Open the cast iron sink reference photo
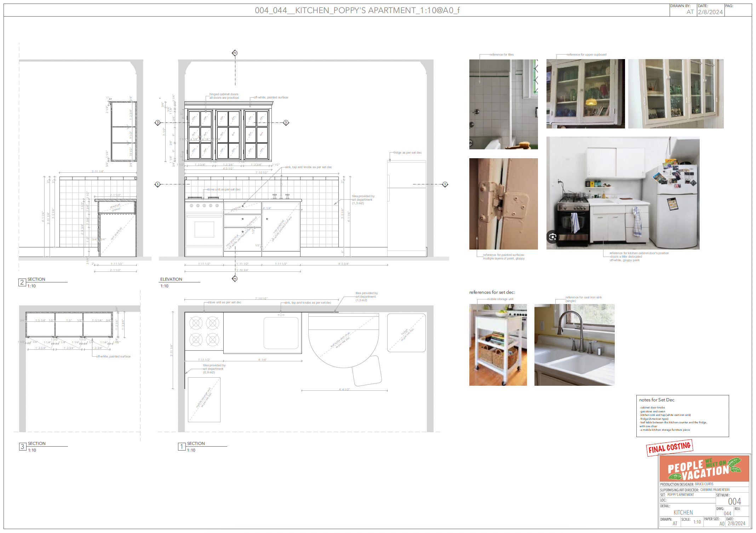The height and width of the screenshot is (533, 756). click(x=574, y=345)
